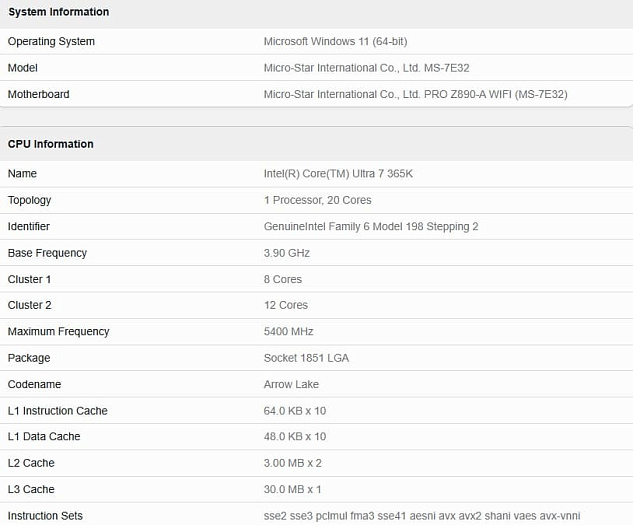Image resolution: width=633 pixels, height=525 pixels.
Task: Click the Motherboard label
Action: [x=39, y=94]
